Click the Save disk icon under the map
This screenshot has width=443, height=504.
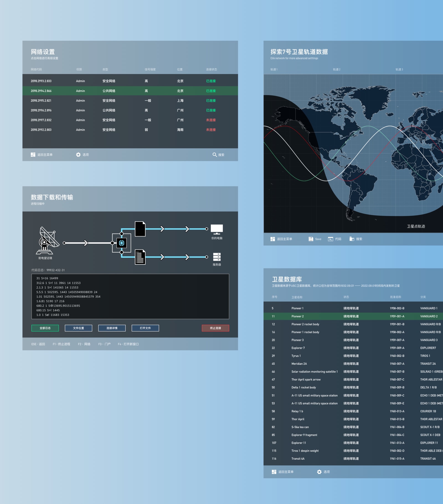[311, 239]
